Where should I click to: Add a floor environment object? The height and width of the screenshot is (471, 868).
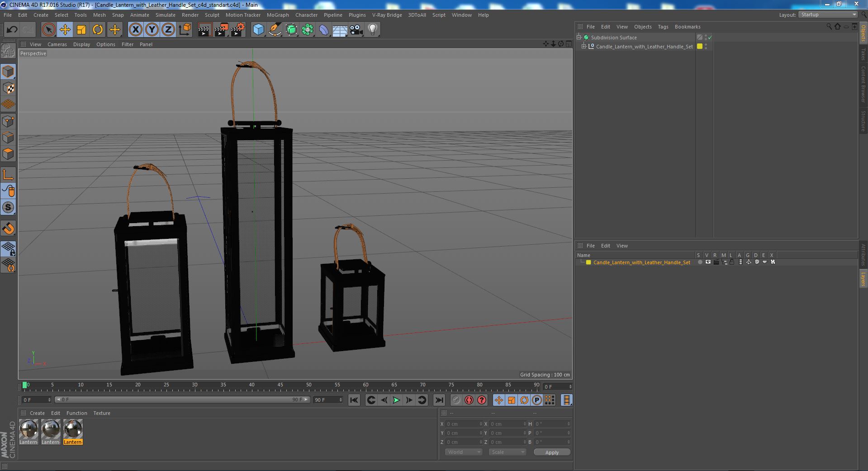340,30
